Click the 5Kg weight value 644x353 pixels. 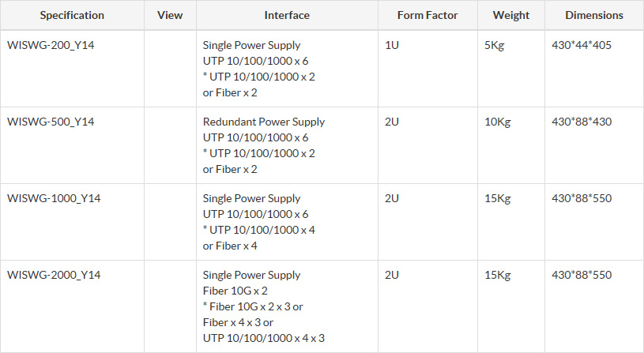[x=494, y=45]
